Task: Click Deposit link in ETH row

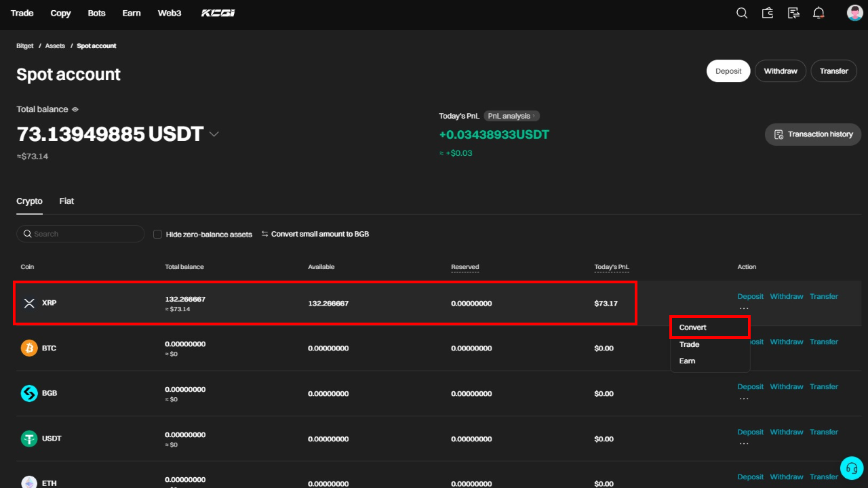Action: tap(751, 476)
